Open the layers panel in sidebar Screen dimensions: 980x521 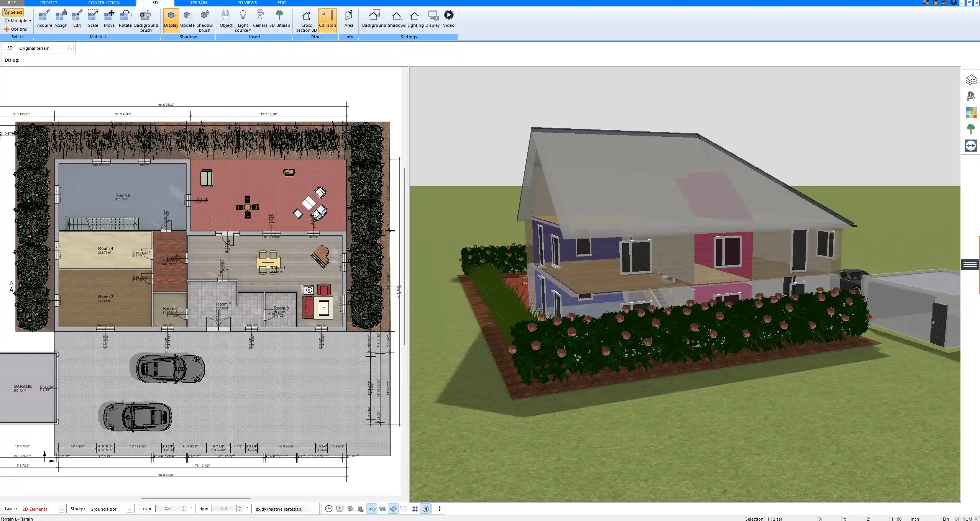[x=971, y=80]
